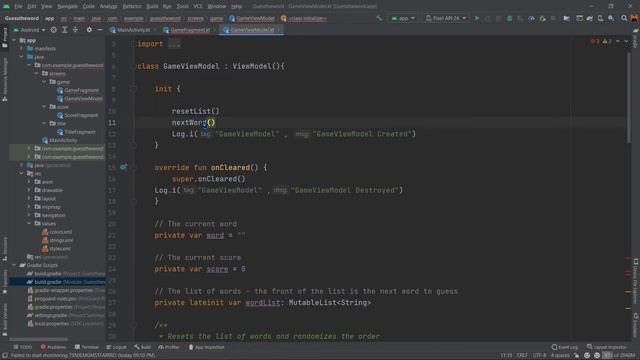Screen dimensions: 640x360
Task: Expand the layout folder
Action: [x=29, y=198]
